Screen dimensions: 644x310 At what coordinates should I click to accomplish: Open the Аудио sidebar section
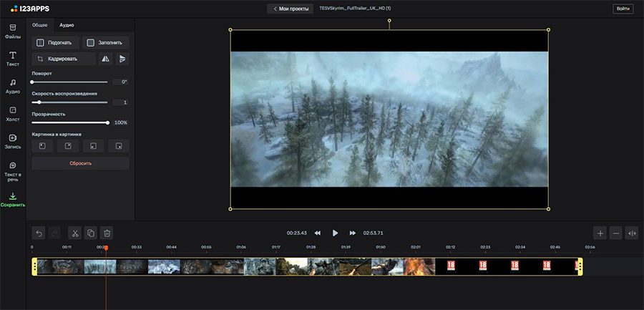click(13, 87)
